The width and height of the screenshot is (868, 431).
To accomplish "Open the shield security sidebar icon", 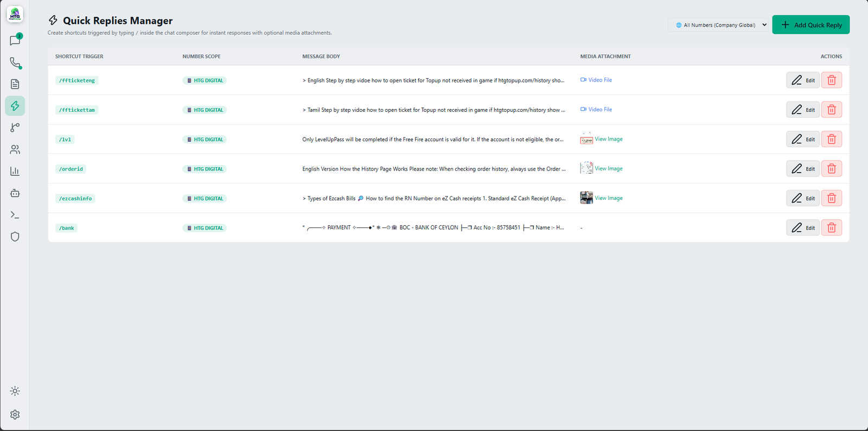I will 15,237.
